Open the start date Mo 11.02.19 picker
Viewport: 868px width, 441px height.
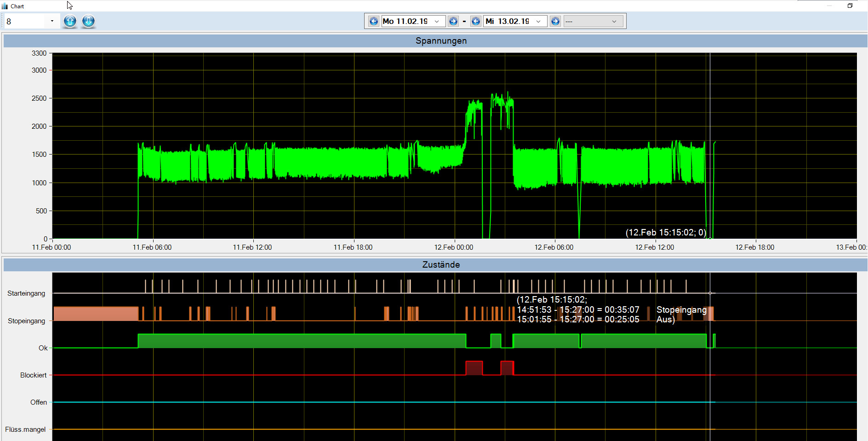[436, 21]
